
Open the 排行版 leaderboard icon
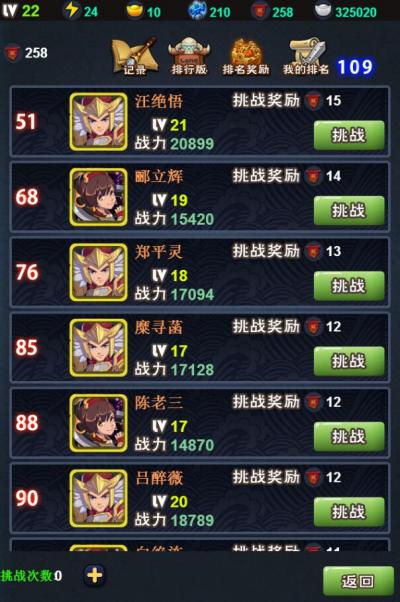click(x=189, y=56)
